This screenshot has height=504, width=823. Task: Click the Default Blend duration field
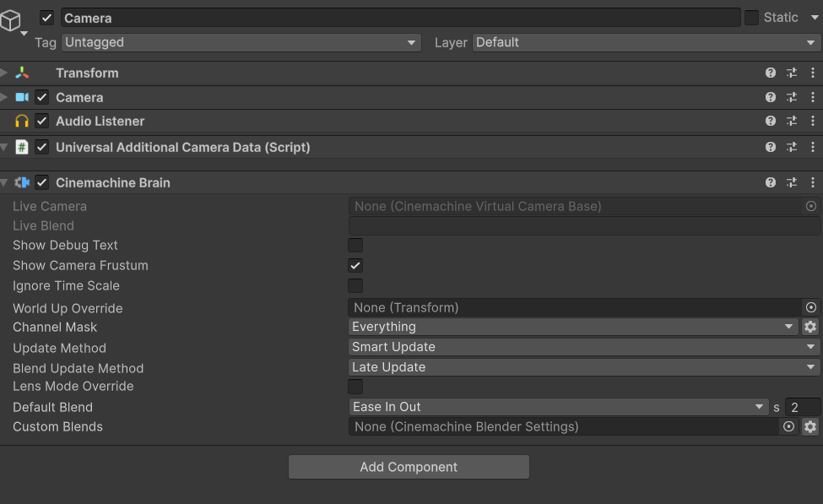click(x=802, y=407)
